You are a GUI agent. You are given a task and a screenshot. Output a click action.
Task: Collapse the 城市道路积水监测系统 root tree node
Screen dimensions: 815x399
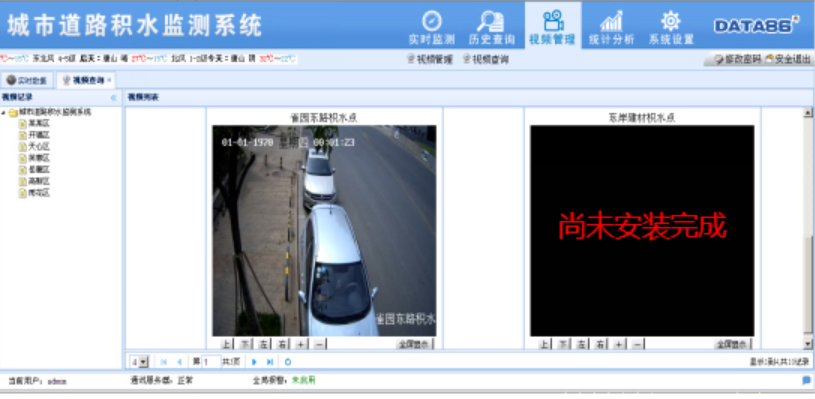tap(4, 112)
